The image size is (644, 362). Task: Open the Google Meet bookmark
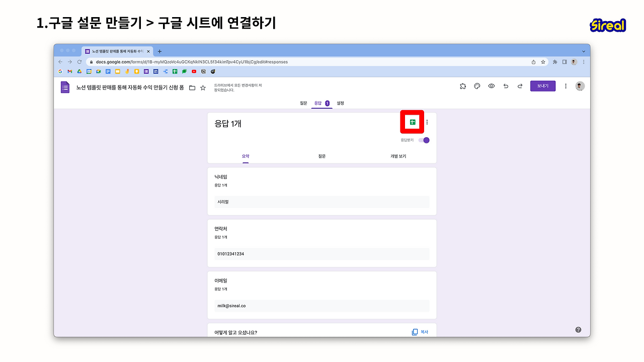coord(99,71)
